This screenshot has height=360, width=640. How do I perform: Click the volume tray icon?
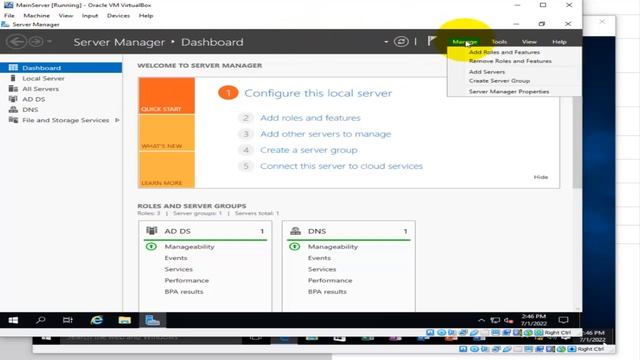coord(509,320)
